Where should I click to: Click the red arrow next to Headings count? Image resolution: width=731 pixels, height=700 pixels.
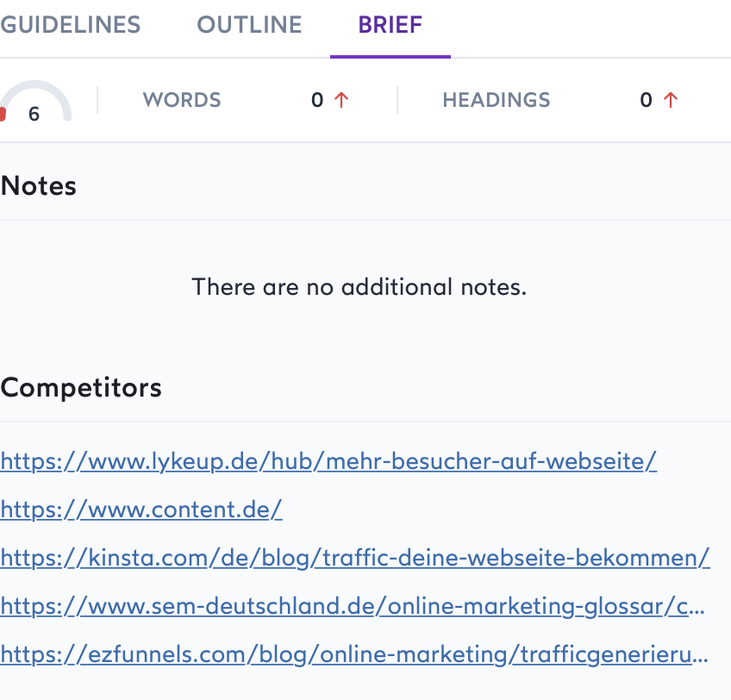point(671,100)
